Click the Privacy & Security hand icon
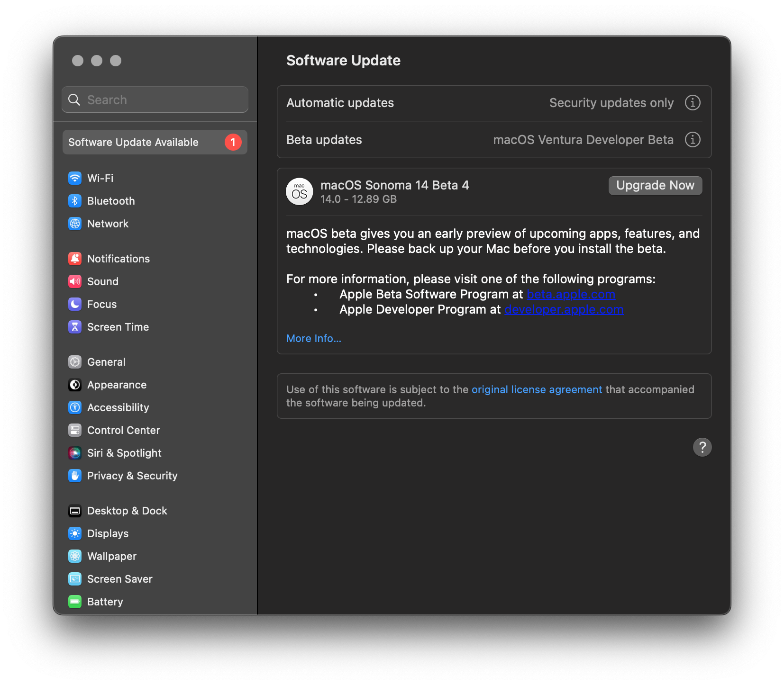The width and height of the screenshot is (784, 685). pyautogui.click(x=75, y=476)
